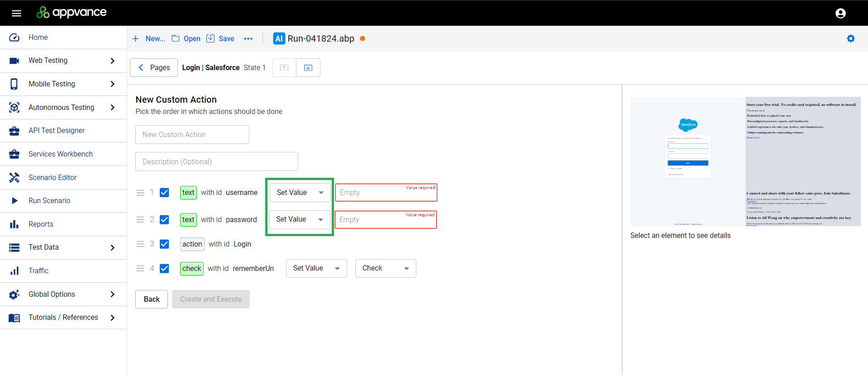
Task: Uncheck the password action checkbox
Action: [164, 219]
